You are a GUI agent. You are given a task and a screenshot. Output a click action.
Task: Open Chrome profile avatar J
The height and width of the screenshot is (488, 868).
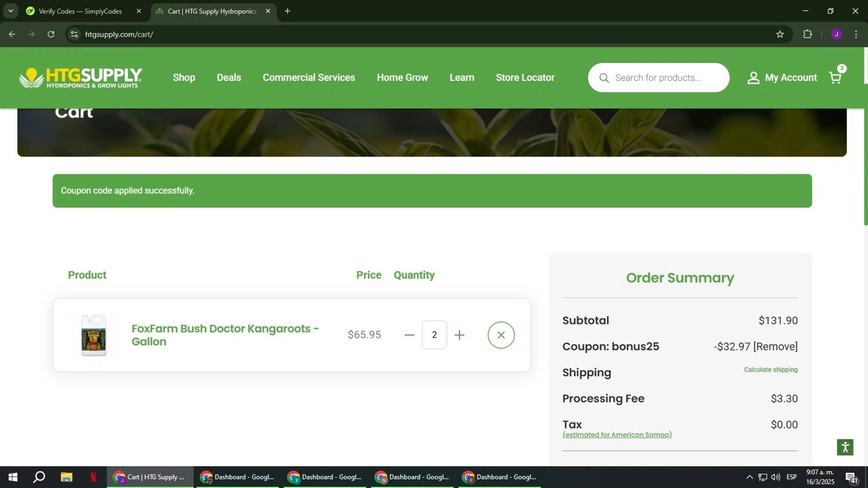coord(836,35)
